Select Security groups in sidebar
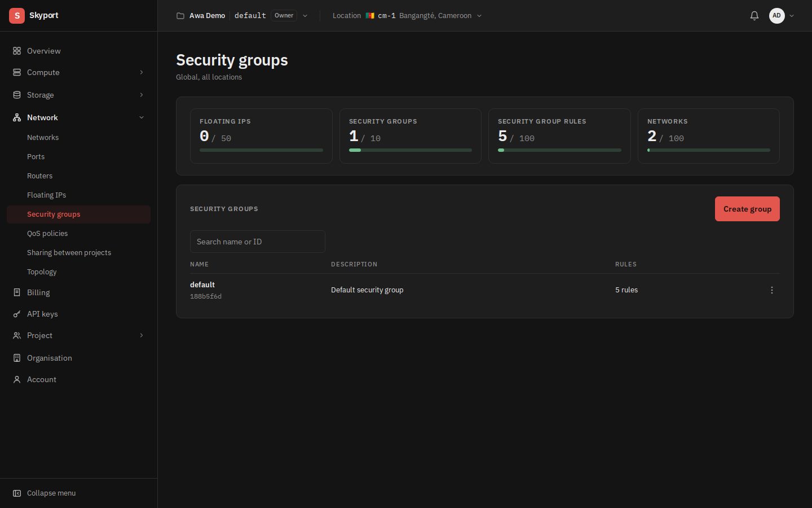Viewport: 812px width, 508px height. click(x=78, y=214)
